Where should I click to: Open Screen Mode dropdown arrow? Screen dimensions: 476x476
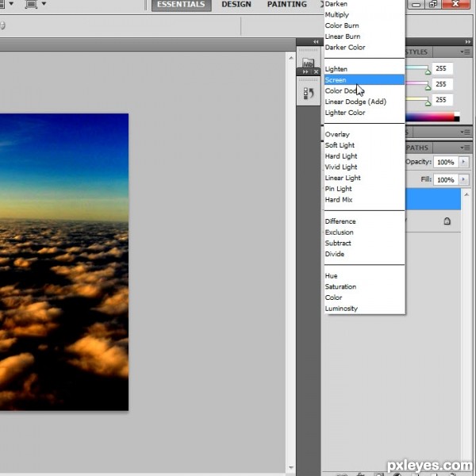tap(44, 4)
